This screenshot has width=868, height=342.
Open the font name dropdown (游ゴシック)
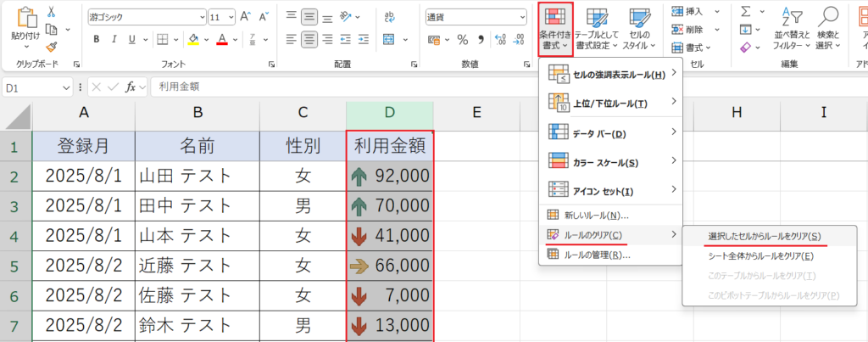click(202, 17)
